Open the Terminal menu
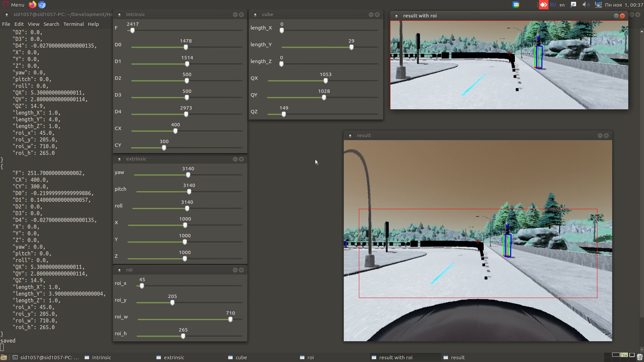The width and height of the screenshot is (644, 362). click(x=73, y=24)
